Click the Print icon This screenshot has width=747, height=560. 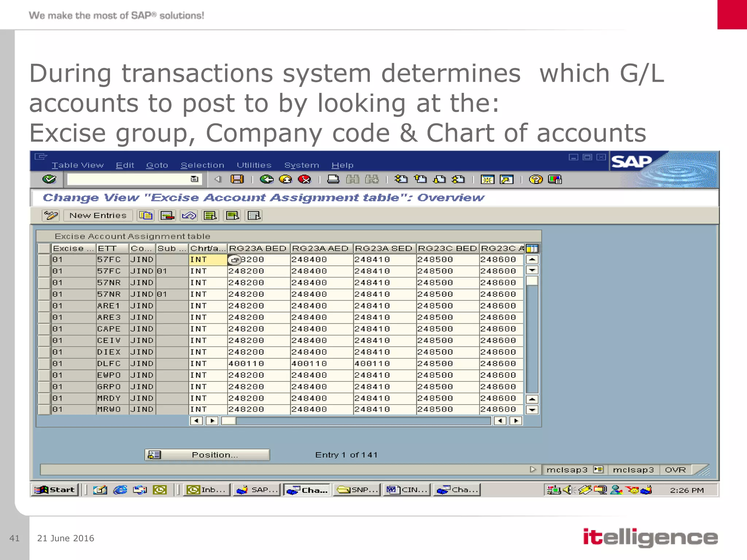(333, 179)
